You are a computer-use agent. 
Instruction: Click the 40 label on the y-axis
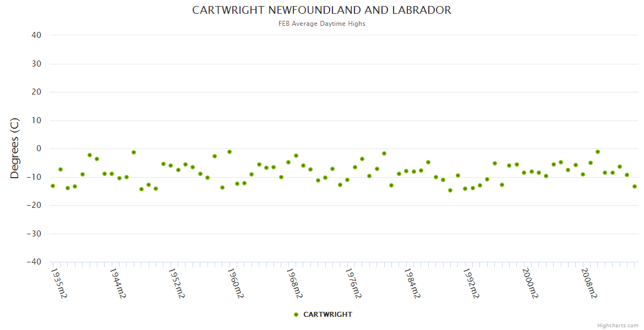[x=36, y=35]
